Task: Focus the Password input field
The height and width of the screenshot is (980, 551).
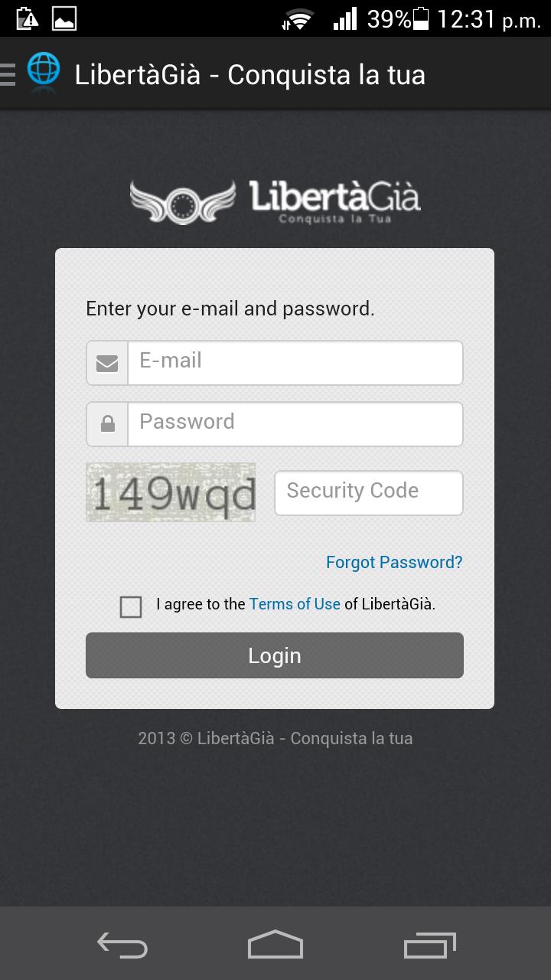Action: [x=295, y=424]
